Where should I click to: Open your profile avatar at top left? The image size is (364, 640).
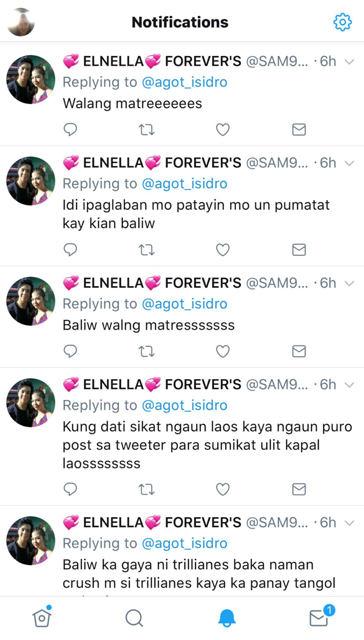tap(21, 22)
